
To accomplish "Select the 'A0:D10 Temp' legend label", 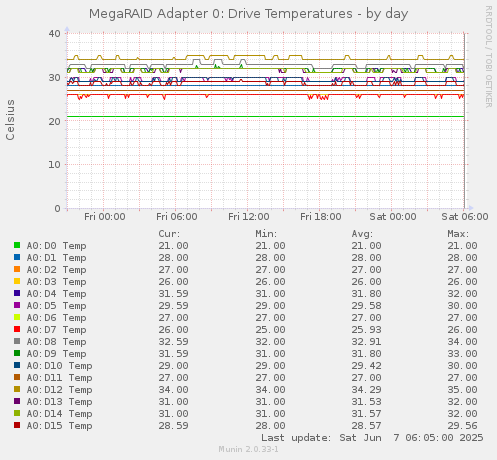I will pyautogui.click(x=59, y=366).
